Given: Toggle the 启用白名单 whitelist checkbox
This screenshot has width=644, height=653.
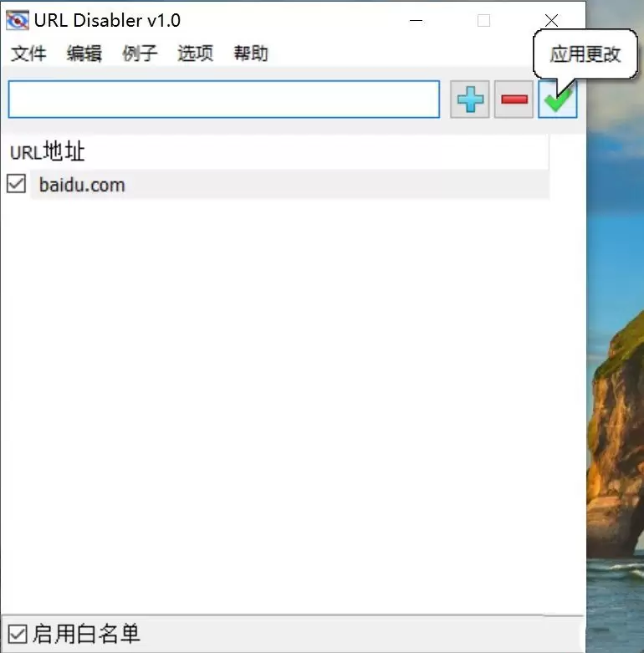Looking at the screenshot, I should [18, 635].
